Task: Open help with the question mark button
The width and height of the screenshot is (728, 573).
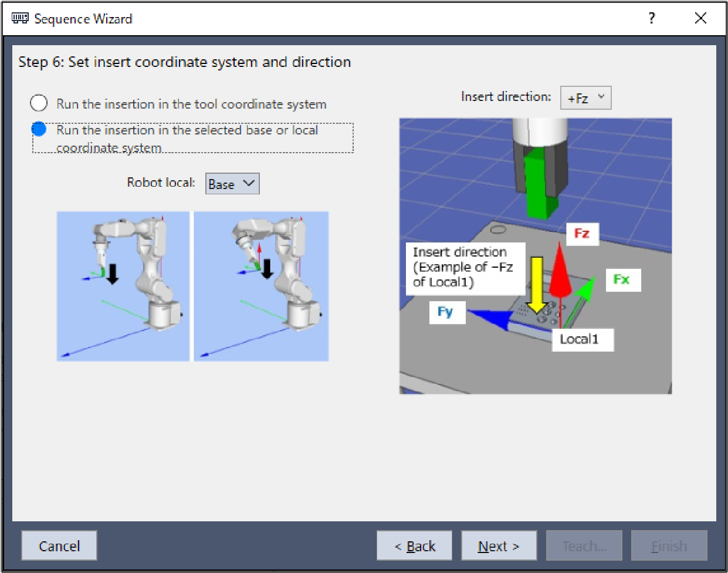Action: (652, 19)
